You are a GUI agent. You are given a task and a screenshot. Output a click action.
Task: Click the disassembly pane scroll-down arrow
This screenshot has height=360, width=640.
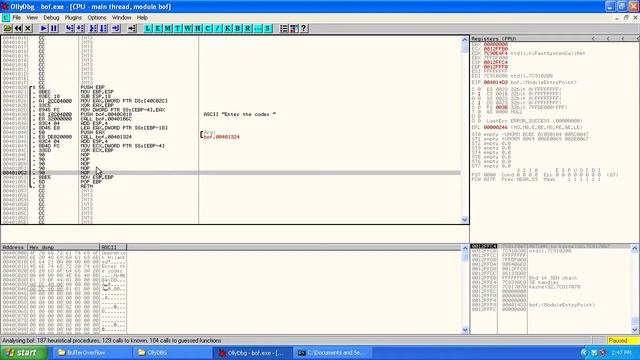pos(464,220)
